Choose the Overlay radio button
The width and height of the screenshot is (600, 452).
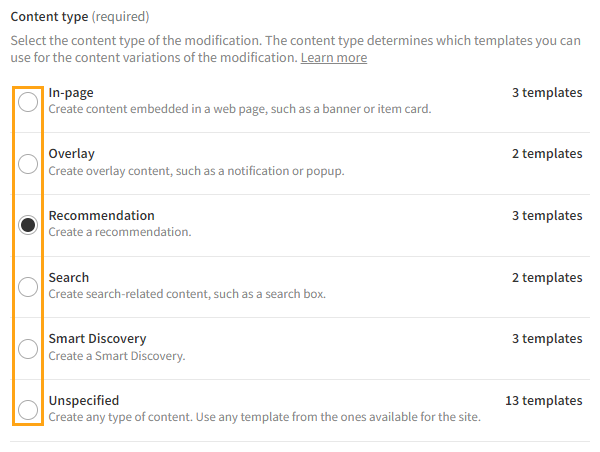click(x=28, y=163)
